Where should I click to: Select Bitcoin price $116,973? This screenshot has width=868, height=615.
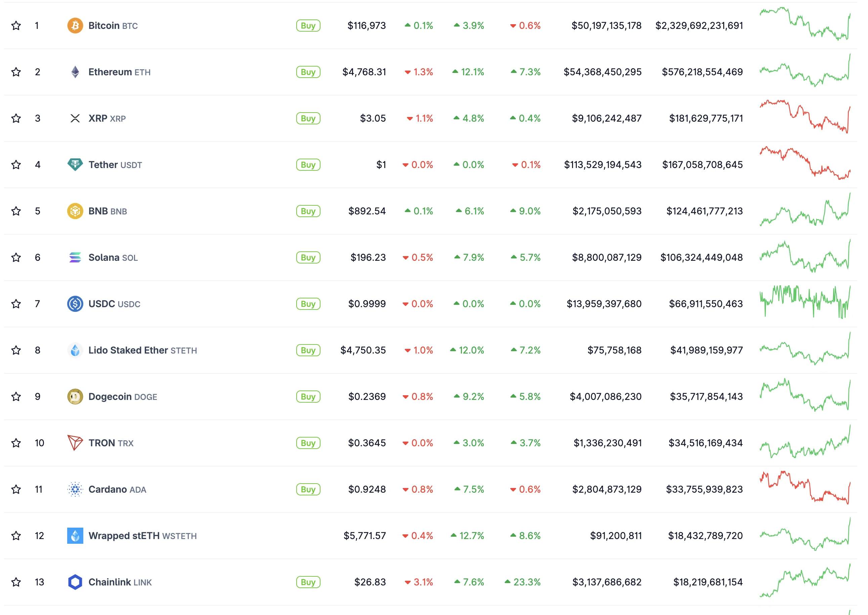pos(367,26)
